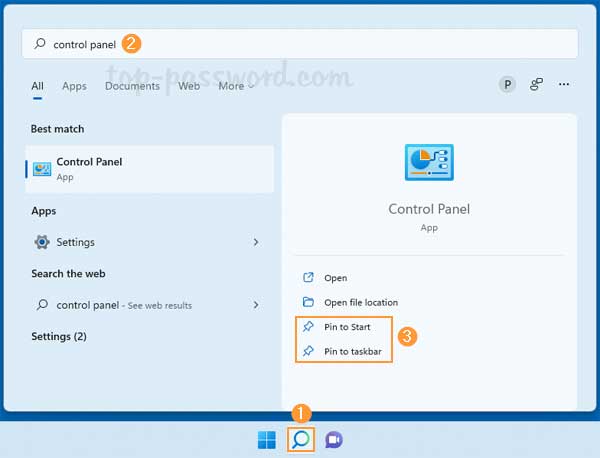Expand web result chevron for control panel
The width and height of the screenshot is (600, 458).
click(x=256, y=305)
